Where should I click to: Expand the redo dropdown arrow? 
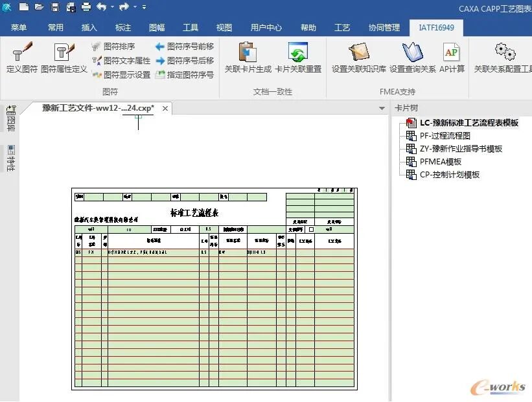[135, 6]
